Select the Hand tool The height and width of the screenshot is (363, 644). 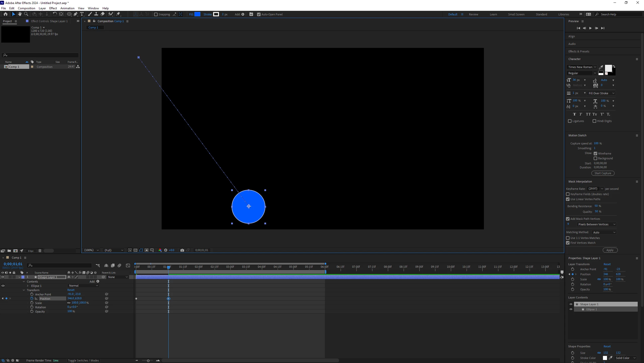[20, 14]
